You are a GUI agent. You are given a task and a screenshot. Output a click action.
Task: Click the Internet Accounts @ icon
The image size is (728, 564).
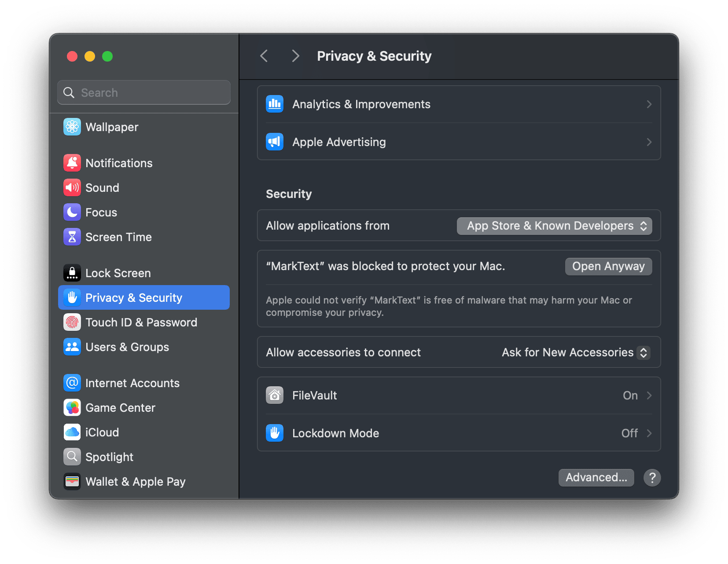(72, 383)
